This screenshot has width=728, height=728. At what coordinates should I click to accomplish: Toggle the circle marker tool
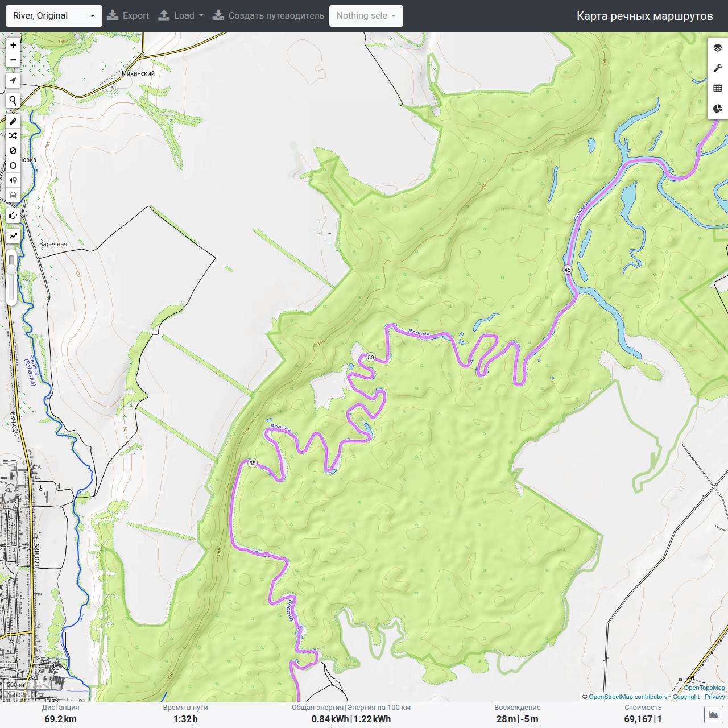click(13, 166)
